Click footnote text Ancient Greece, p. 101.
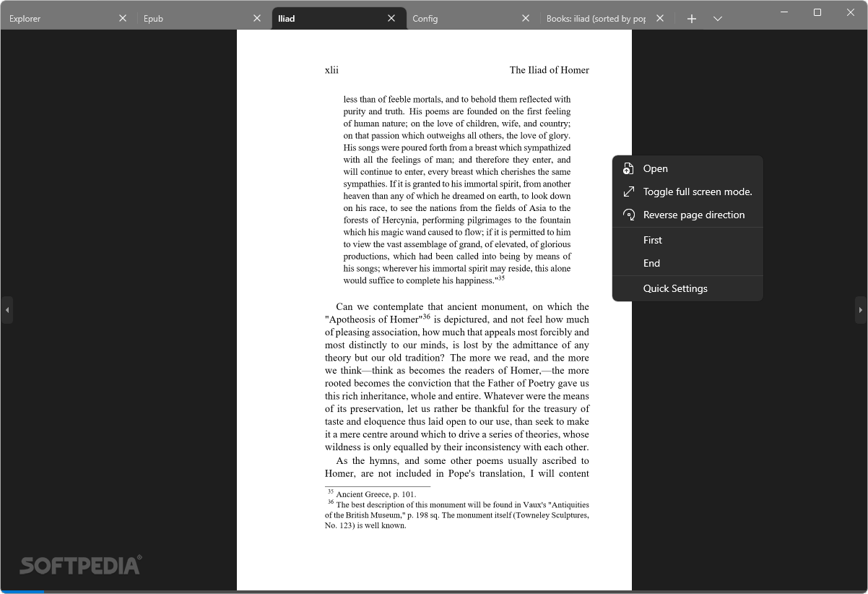Viewport: 868px width, 594px height. point(376,494)
